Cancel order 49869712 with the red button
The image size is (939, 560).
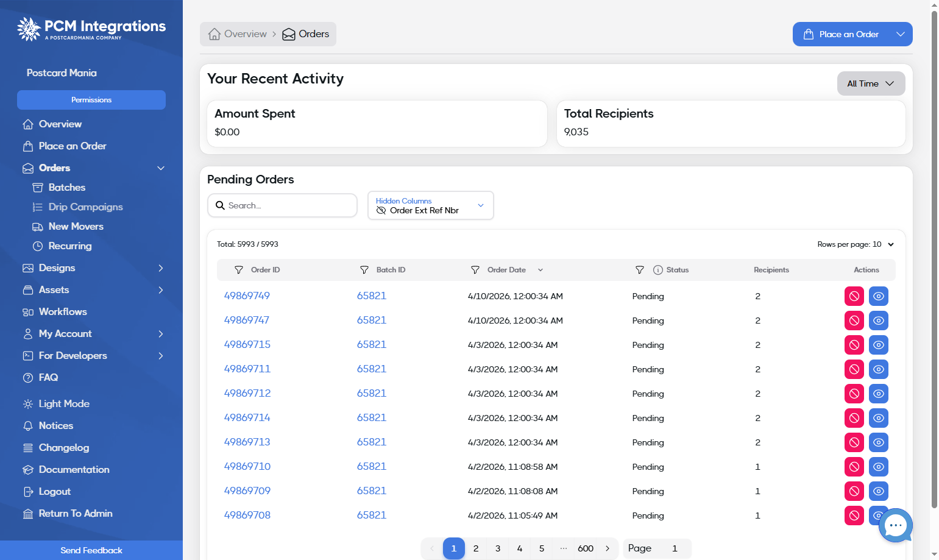(854, 394)
